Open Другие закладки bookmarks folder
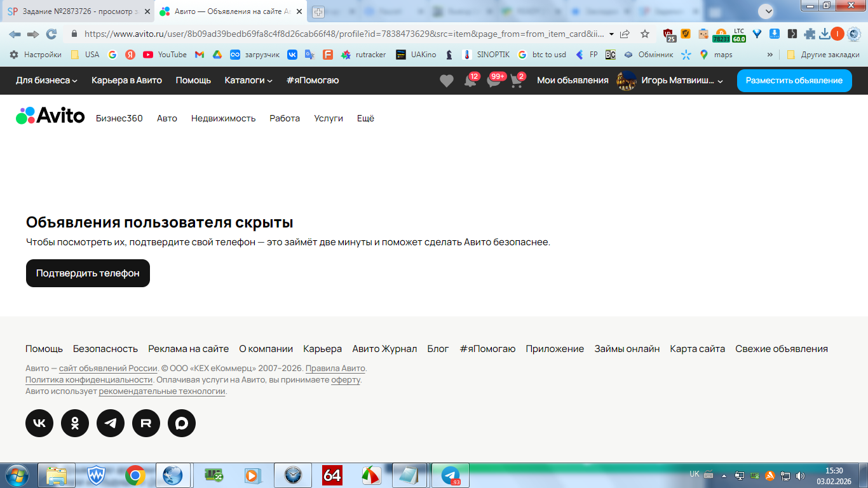This screenshot has width=868, height=488. tap(823, 55)
